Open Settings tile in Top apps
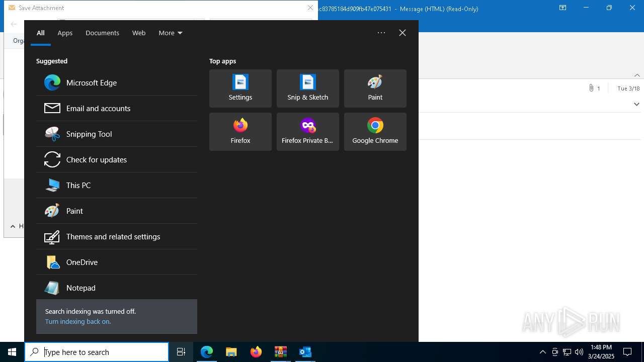 pyautogui.click(x=240, y=88)
